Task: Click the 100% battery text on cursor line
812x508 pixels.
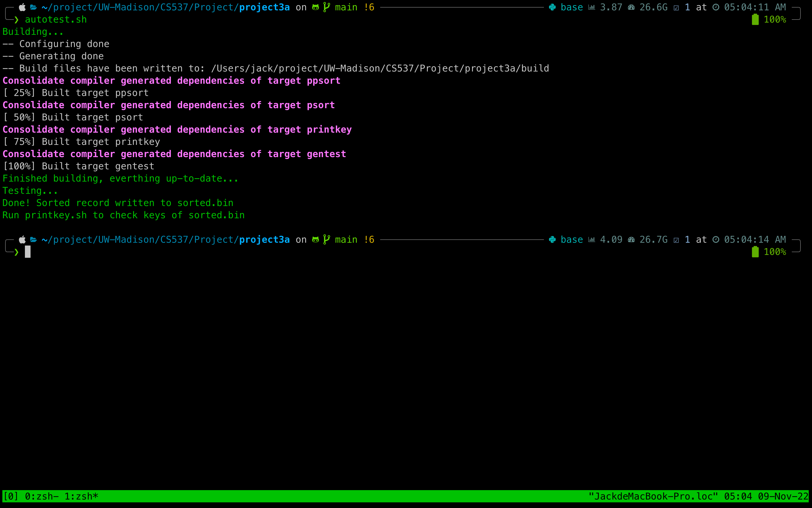Action: 775,252
